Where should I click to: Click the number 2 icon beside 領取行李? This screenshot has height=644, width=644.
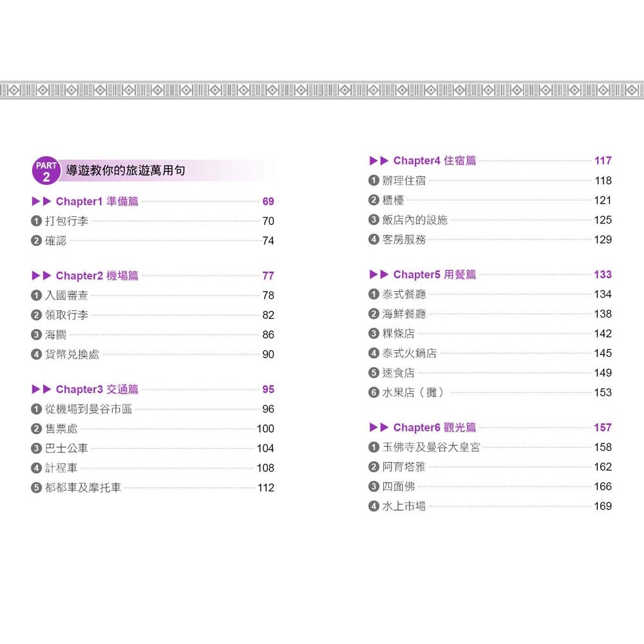[37, 315]
